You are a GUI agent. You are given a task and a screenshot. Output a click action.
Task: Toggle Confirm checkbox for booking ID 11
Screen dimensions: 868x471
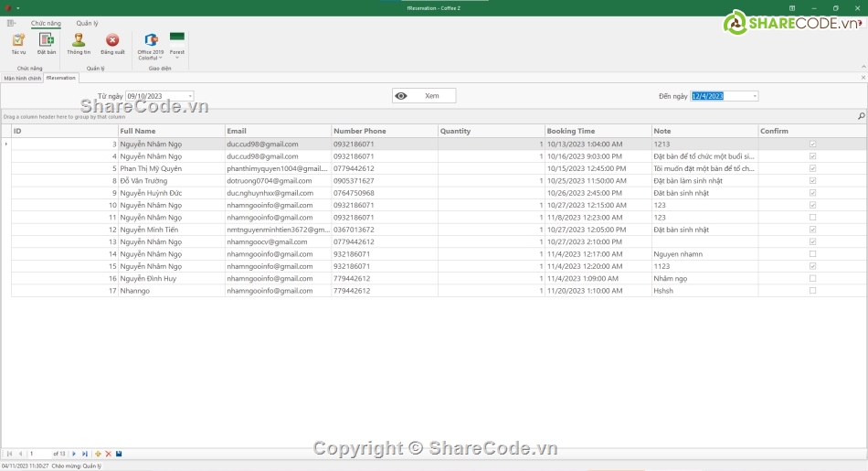coord(812,218)
